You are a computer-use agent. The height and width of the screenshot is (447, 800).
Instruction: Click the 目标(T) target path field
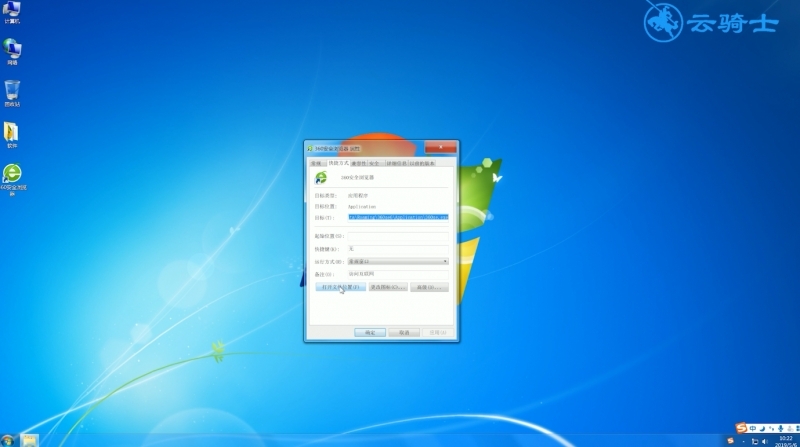pos(398,217)
